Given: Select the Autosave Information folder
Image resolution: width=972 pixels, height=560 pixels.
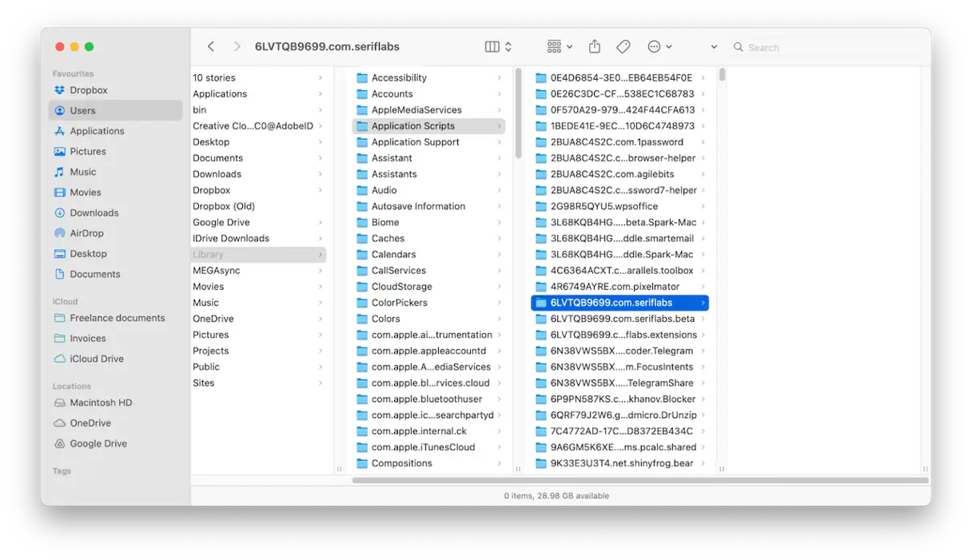Looking at the screenshot, I should 428,206.
